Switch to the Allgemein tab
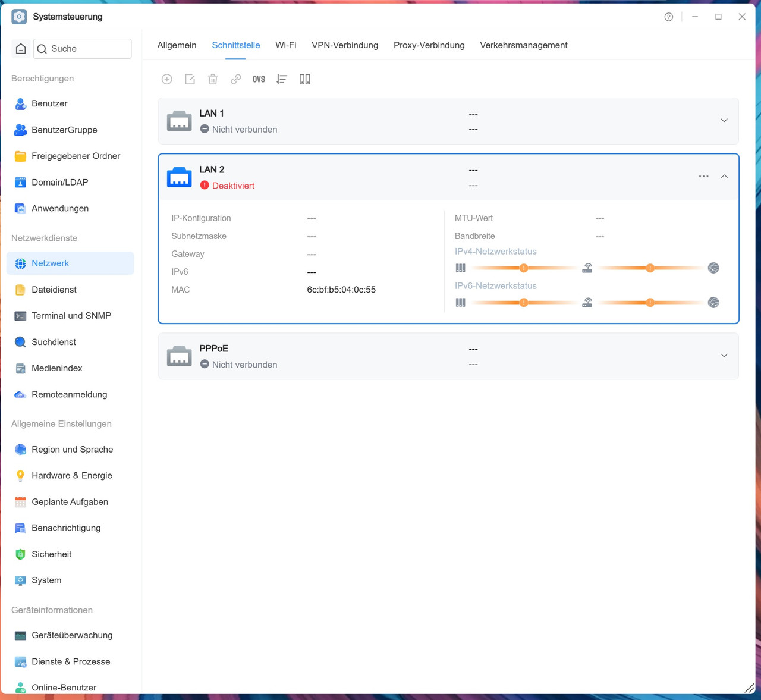 177,45
